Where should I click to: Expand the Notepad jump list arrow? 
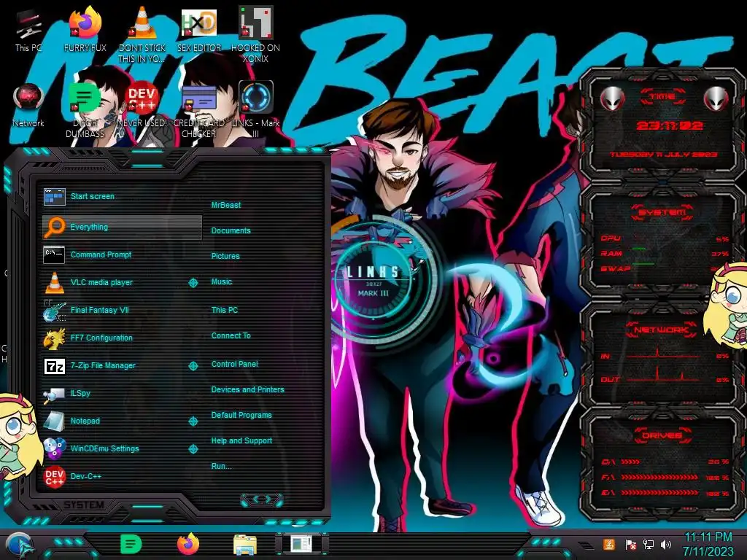click(x=193, y=421)
